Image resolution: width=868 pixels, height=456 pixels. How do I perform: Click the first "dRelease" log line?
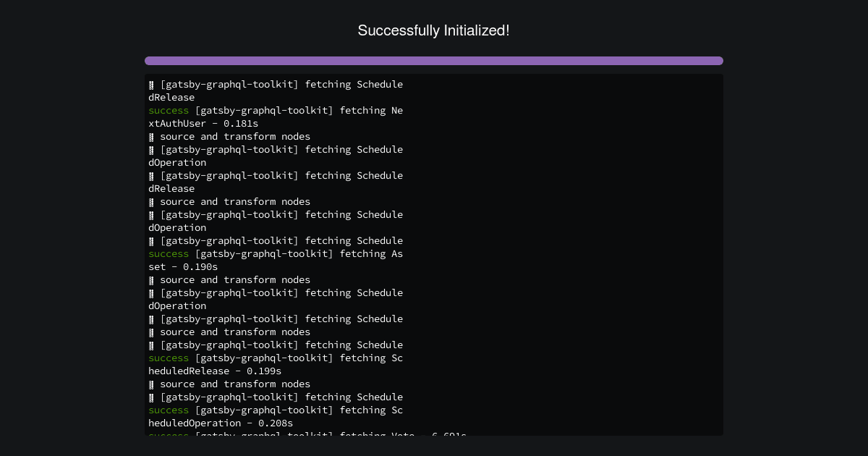pos(171,98)
